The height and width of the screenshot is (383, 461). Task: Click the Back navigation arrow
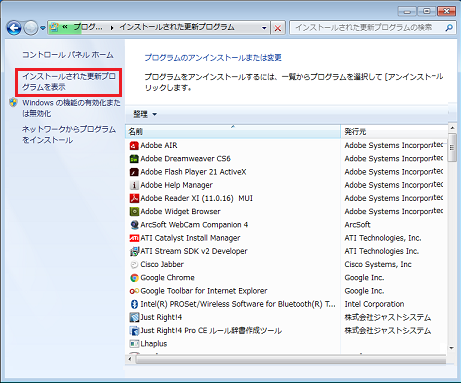point(14,28)
